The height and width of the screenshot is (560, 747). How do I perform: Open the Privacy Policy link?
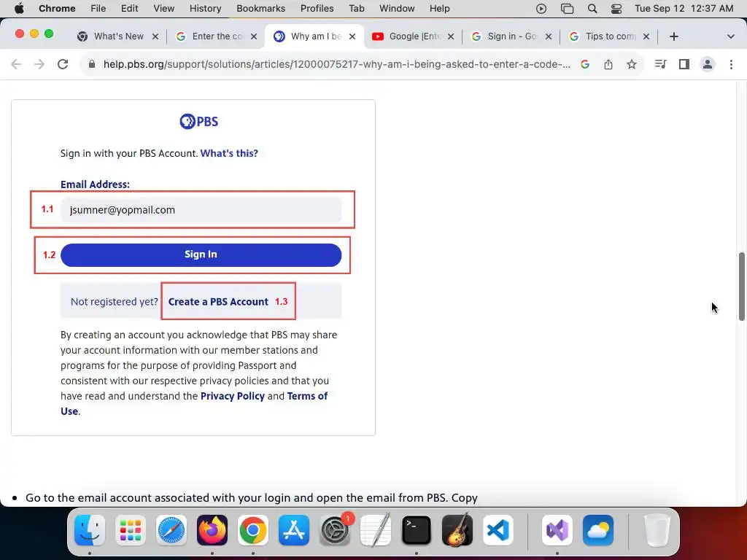pos(233,396)
